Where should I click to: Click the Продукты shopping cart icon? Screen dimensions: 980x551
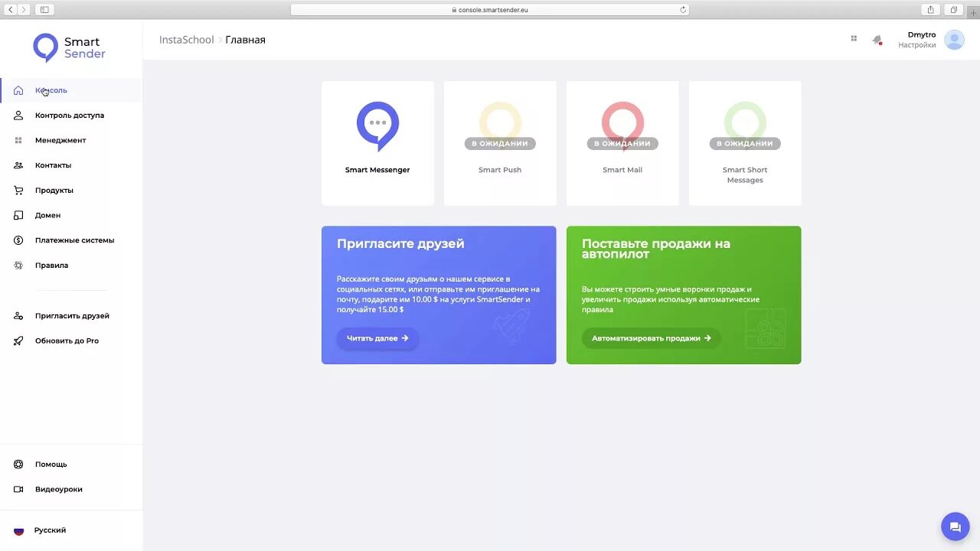(18, 191)
